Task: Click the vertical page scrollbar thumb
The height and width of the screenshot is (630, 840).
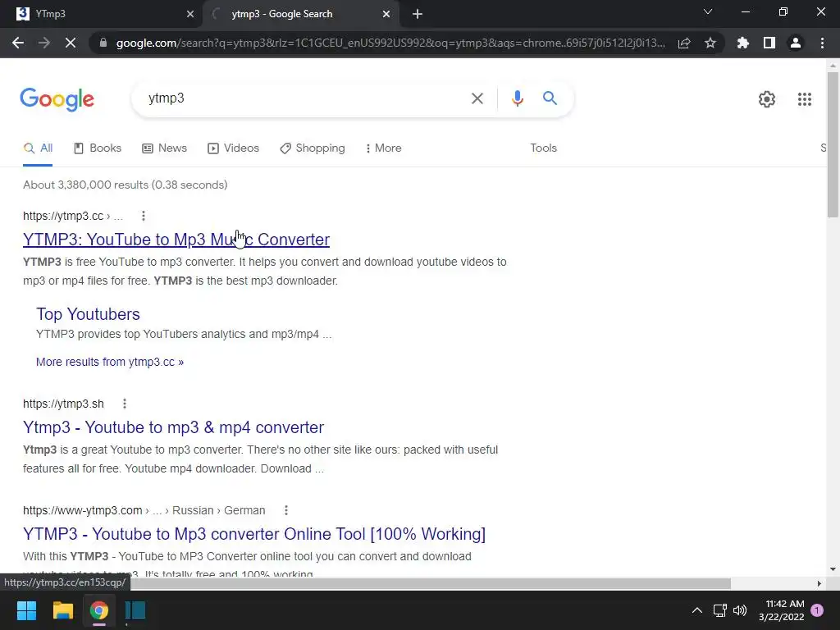Action: point(833,144)
